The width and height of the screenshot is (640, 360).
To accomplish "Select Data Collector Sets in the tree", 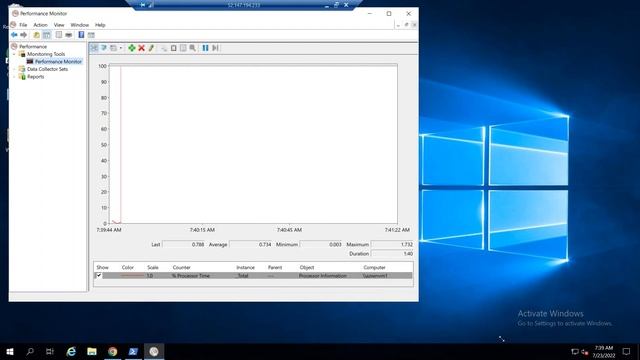I will [x=47, y=69].
